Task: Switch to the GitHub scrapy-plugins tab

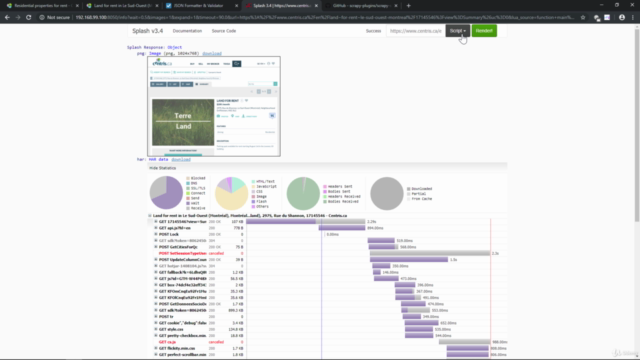Action: pyautogui.click(x=361, y=6)
